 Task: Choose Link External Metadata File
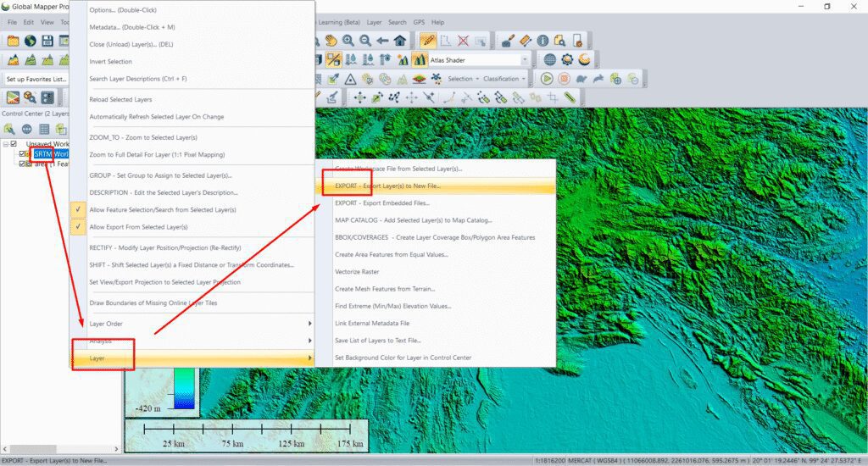coord(435,323)
